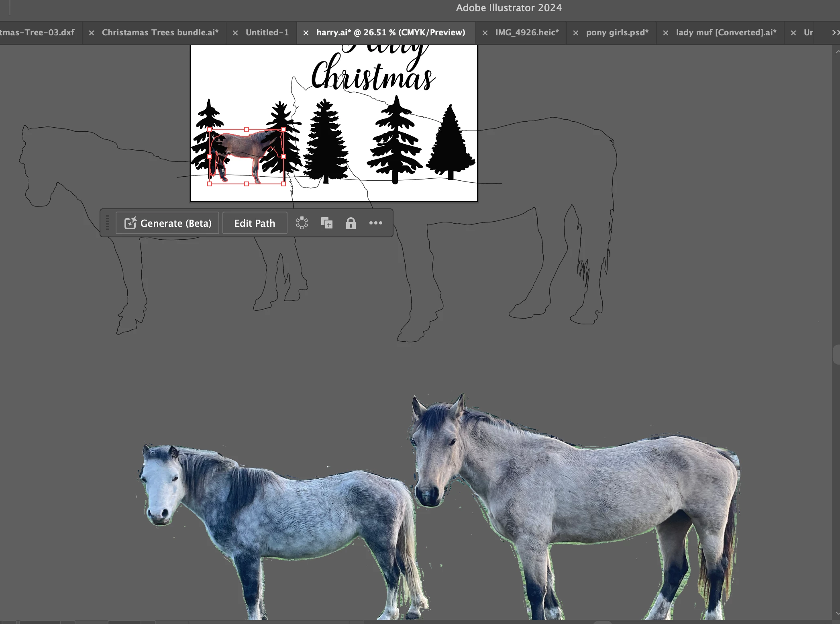The image size is (840, 624).
Task: Switch to the pony girls.psd tab
Action: [x=617, y=33]
